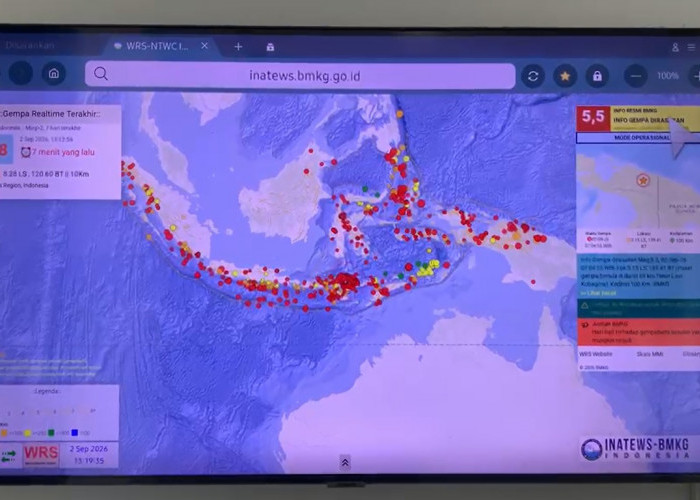Bookmark page with the star icon

(565, 76)
